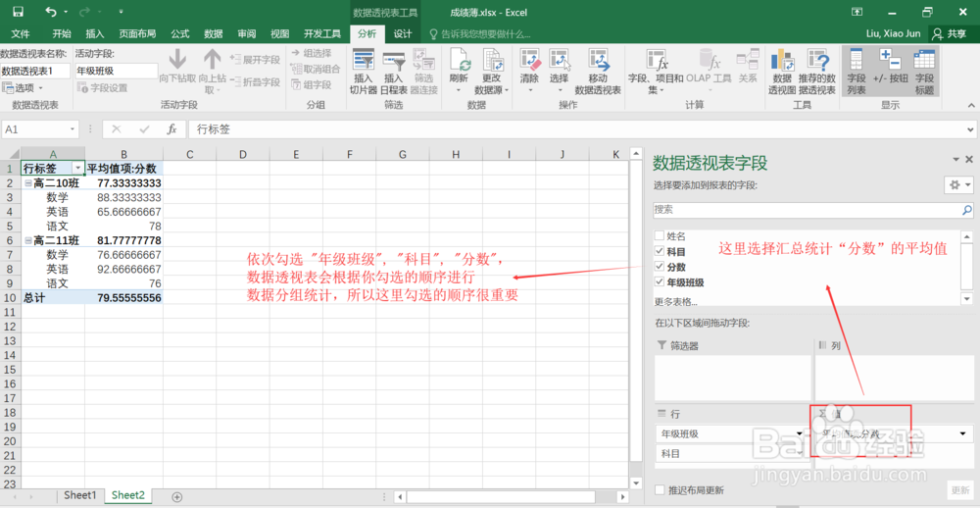Open the Select menu in Actions group
Viewport: 980px width, 508px height.
[x=559, y=72]
